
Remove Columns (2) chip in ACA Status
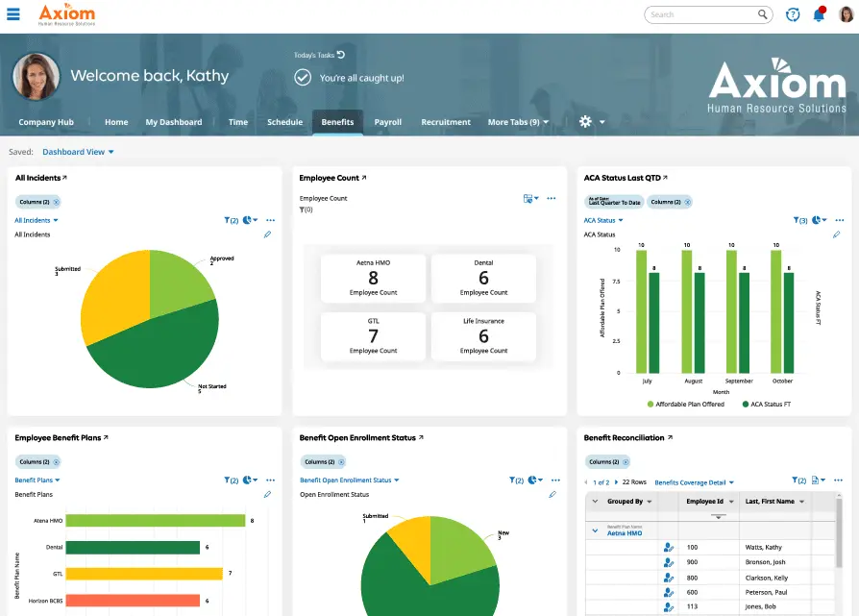click(688, 202)
